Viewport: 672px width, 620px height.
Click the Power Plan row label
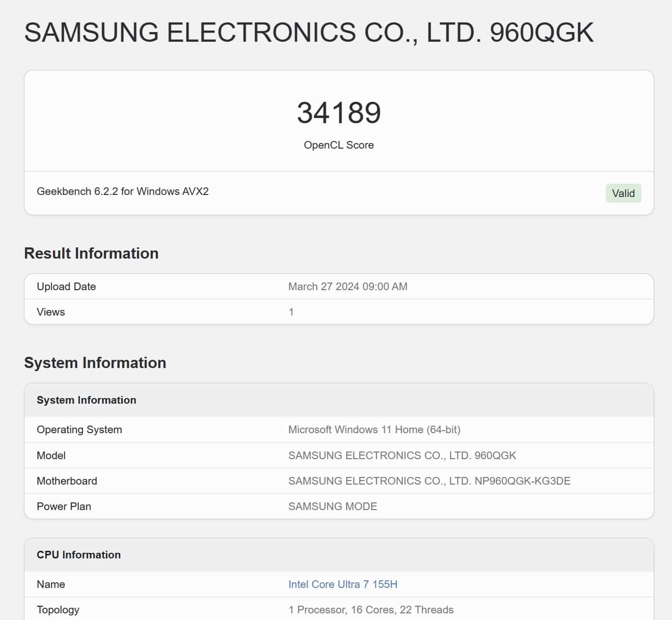(x=64, y=506)
